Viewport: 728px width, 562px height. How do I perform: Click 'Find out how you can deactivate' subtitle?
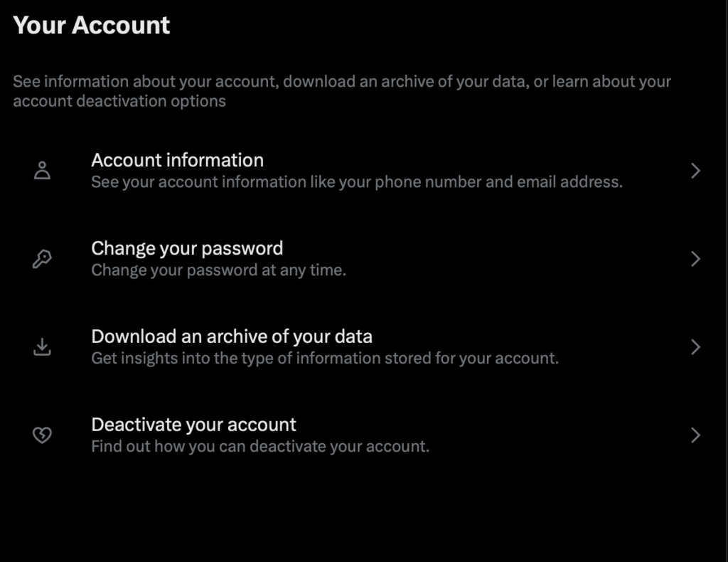(x=260, y=447)
